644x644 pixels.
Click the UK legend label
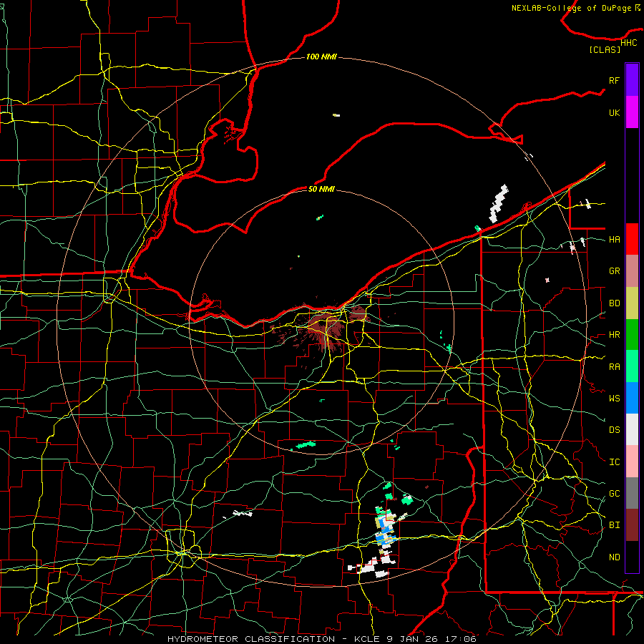[615, 112]
